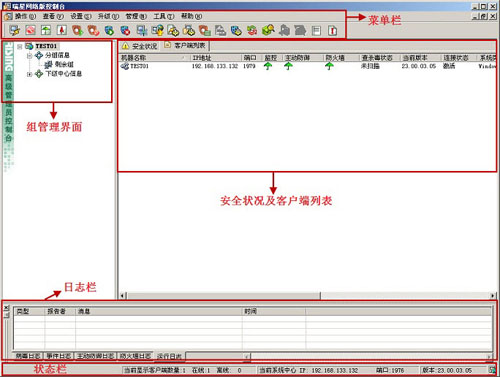Close the log panel with its small X
The image size is (500, 377).
click(x=6, y=308)
